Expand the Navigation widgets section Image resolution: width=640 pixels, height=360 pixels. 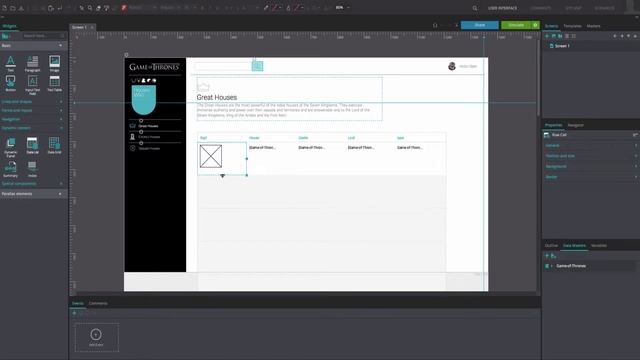61,119
